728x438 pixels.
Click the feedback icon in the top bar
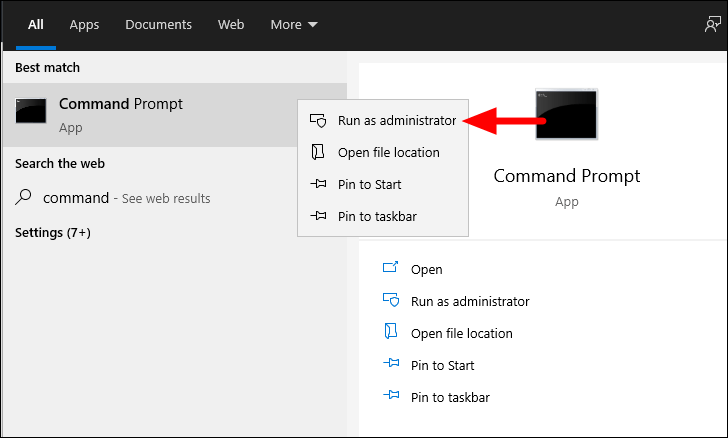713,24
